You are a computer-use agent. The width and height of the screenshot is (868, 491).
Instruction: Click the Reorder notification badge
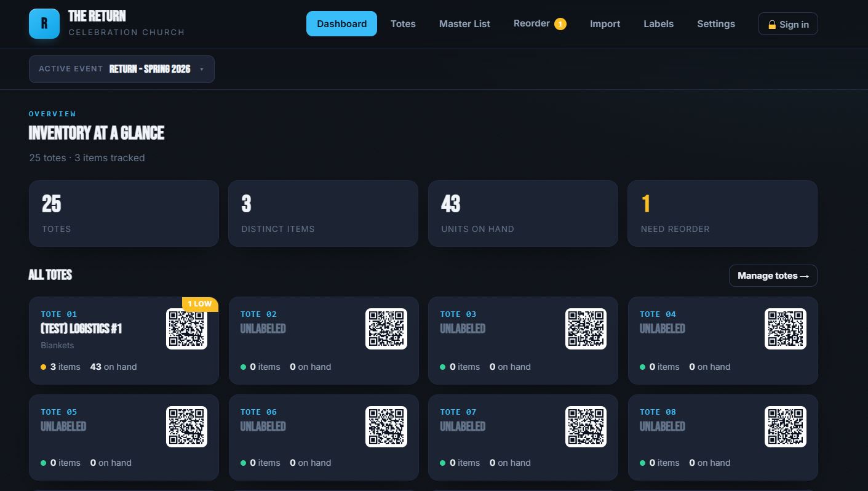560,24
